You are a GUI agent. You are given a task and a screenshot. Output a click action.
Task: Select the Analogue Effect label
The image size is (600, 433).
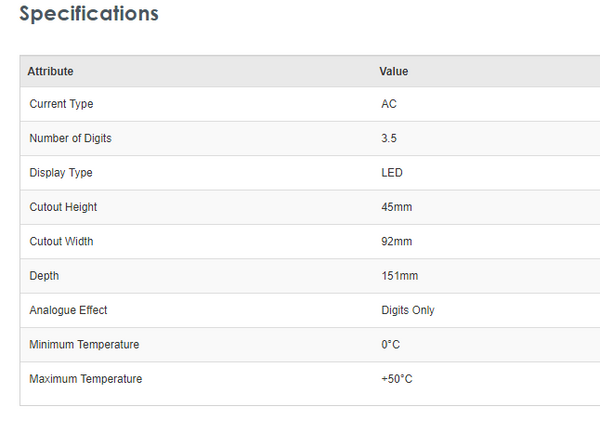(68, 310)
